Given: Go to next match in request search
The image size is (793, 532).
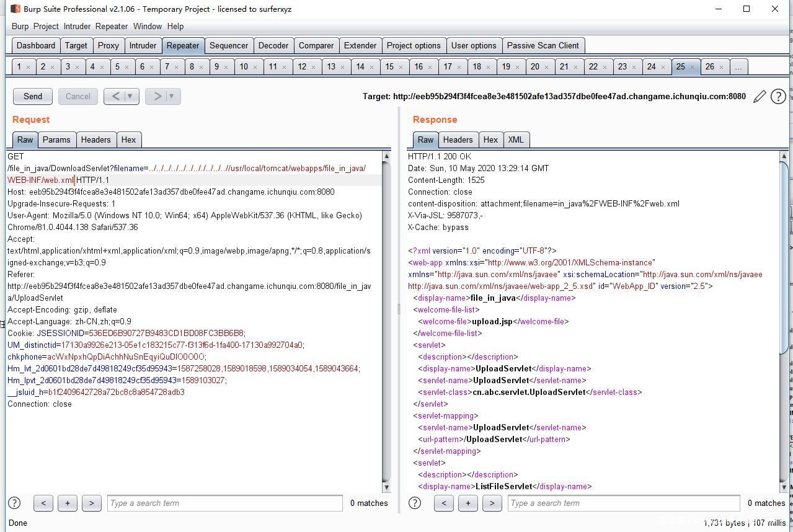Looking at the screenshot, I should tap(91, 503).
